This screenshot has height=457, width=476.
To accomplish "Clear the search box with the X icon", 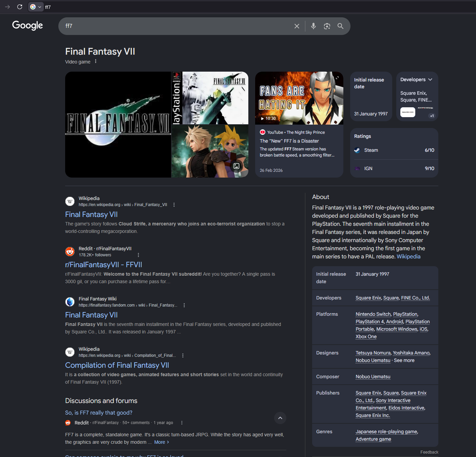I will [297, 26].
